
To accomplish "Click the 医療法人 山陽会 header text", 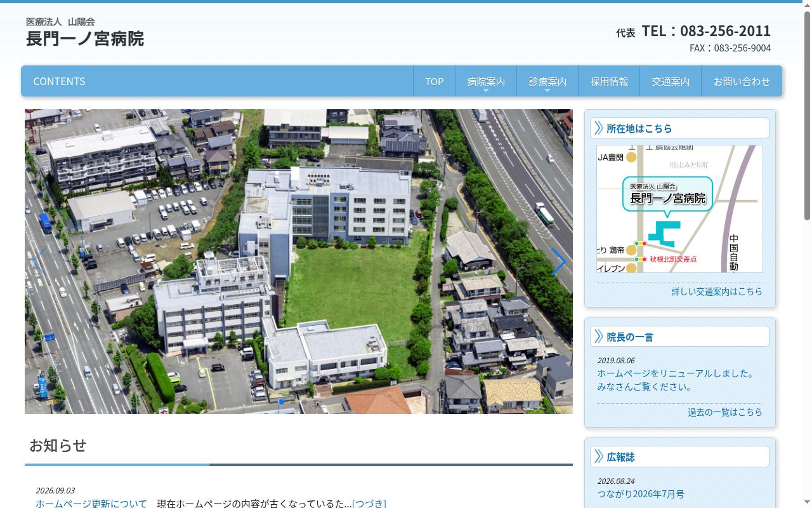I will click(x=60, y=22).
